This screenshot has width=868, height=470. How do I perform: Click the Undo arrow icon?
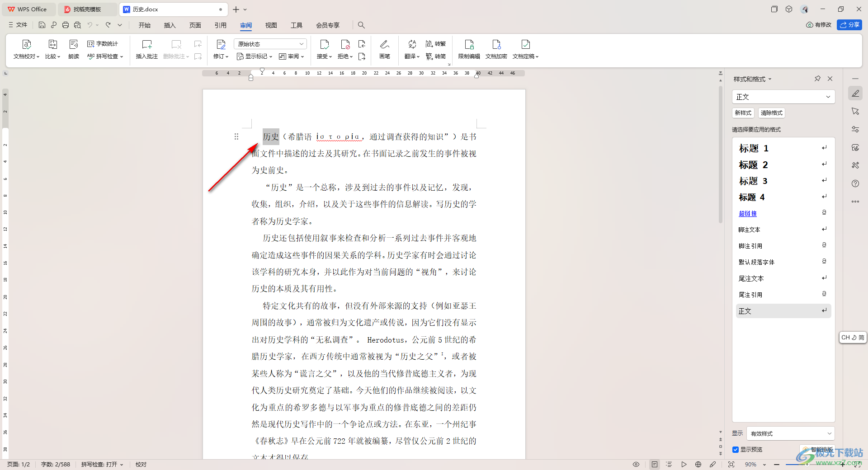point(90,25)
